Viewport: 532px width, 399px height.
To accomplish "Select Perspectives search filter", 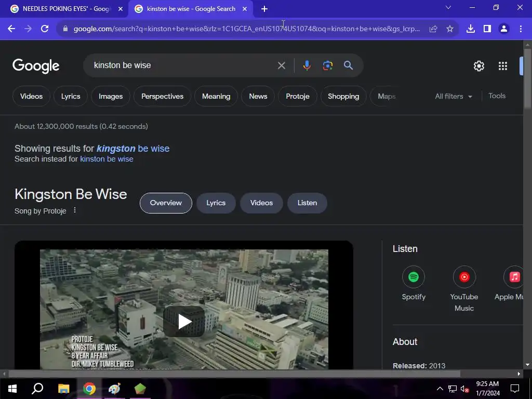I will [x=162, y=96].
